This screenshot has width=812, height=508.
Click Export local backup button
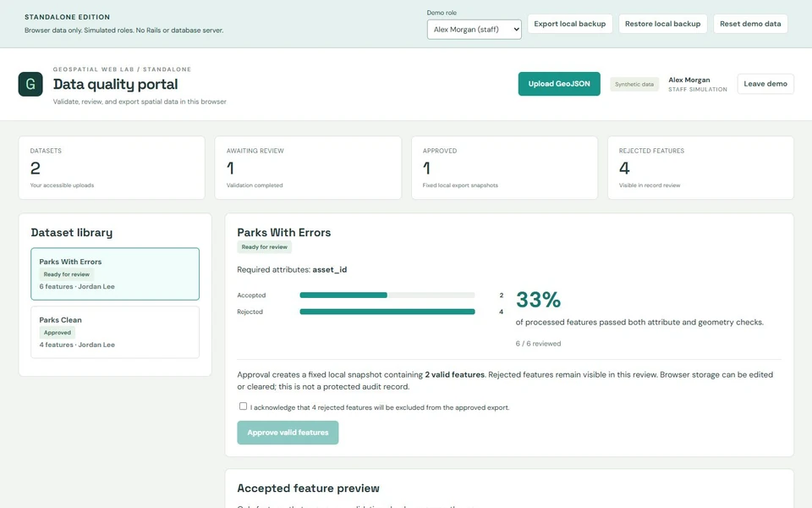click(569, 24)
